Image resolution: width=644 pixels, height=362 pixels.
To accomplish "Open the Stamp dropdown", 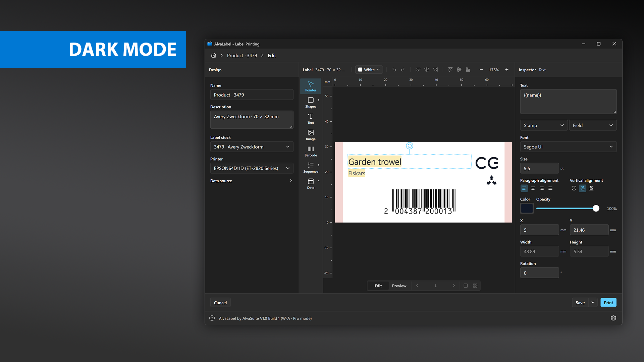I will 544,125.
